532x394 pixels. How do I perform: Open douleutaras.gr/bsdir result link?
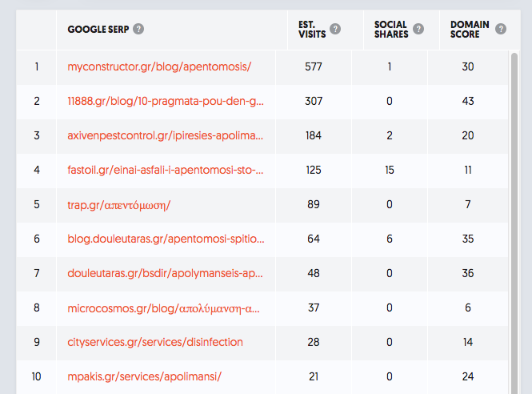click(166, 273)
